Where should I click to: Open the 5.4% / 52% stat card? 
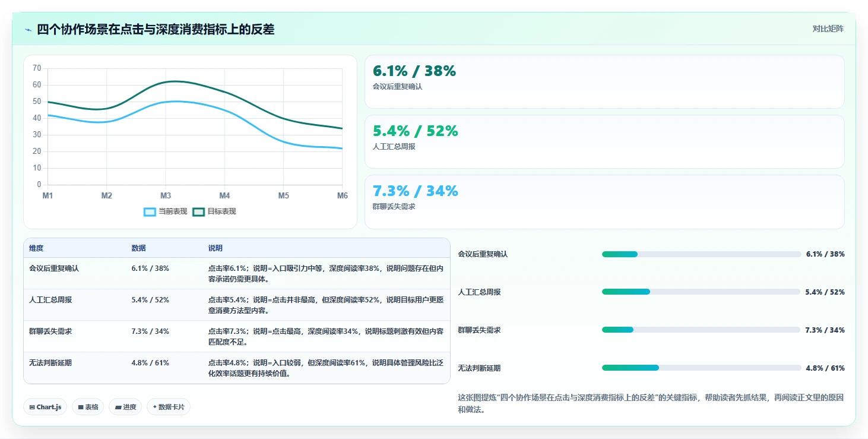604,141
